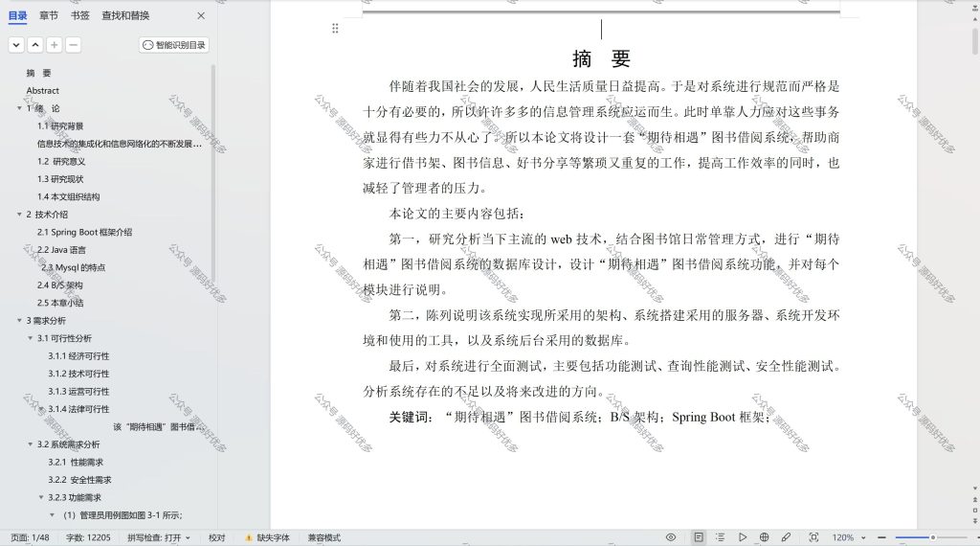Click the zoom out minus in status bar
The height and width of the screenshot is (546, 980).
(881, 537)
